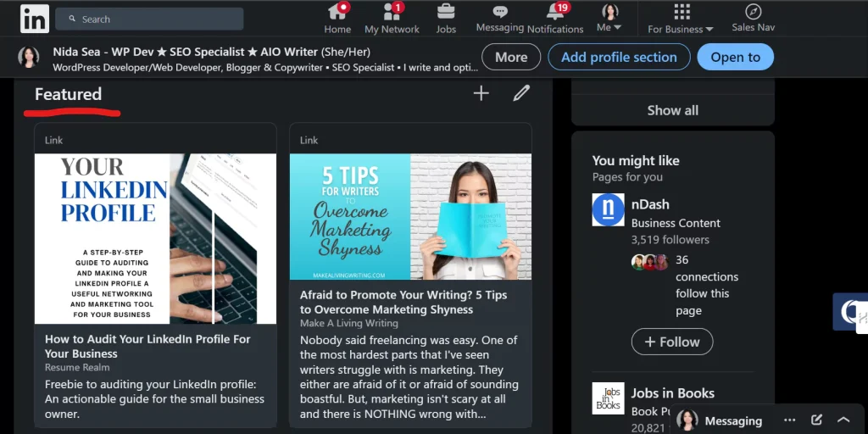Screen dimensions: 868x434
Task: Click the LinkedIn logo icon
Action: 34,19
